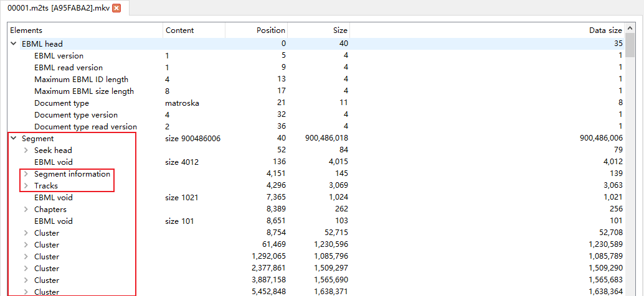
Task: Expand the Chapters element
Action: click(x=26, y=210)
